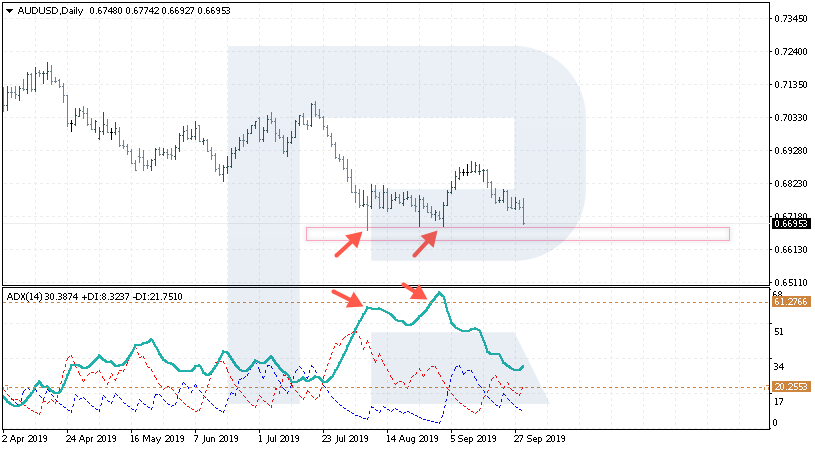
Task: Click the 51 indicator scale value
Action: (779, 332)
